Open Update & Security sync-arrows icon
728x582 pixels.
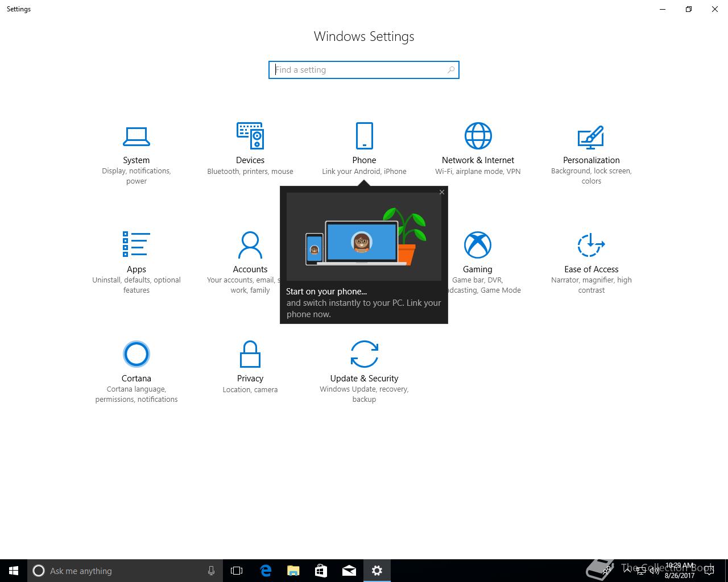pyautogui.click(x=364, y=354)
